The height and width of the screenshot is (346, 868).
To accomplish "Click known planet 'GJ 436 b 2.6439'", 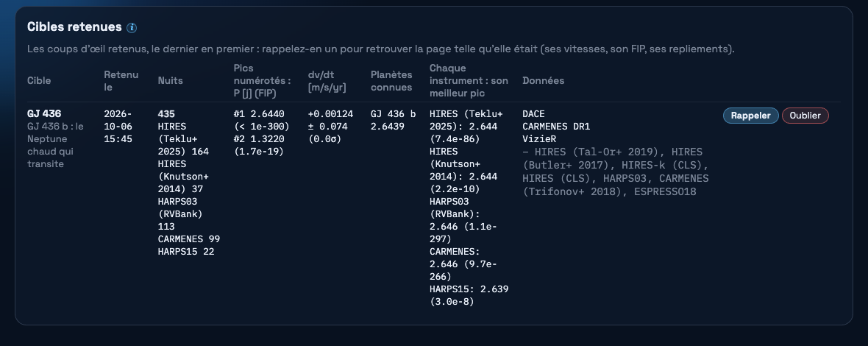I will tap(393, 120).
